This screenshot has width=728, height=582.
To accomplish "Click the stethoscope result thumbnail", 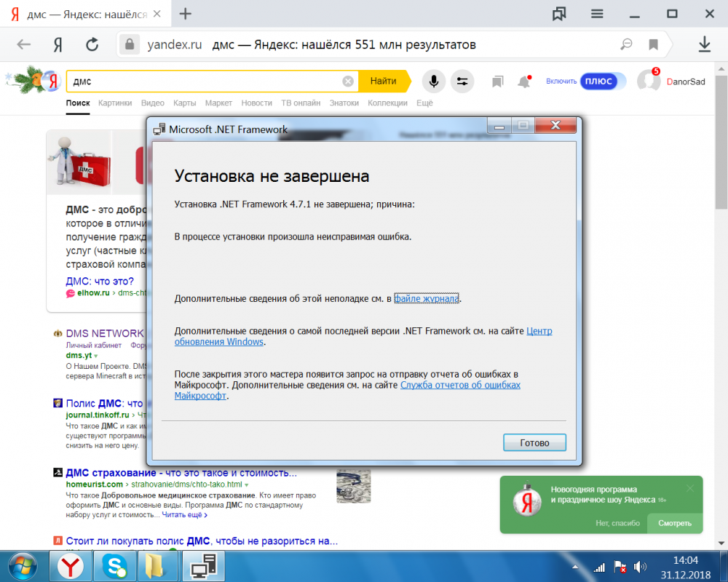I will 354,487.
